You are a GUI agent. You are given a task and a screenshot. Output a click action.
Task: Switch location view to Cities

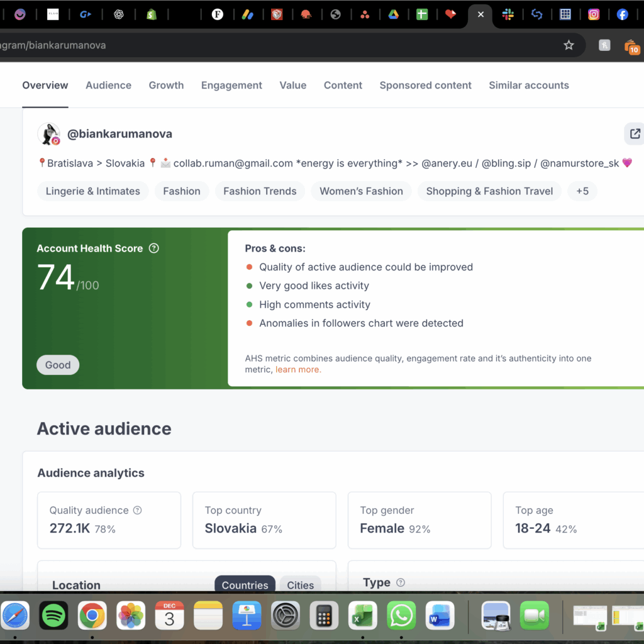click(x=300, y=585)
